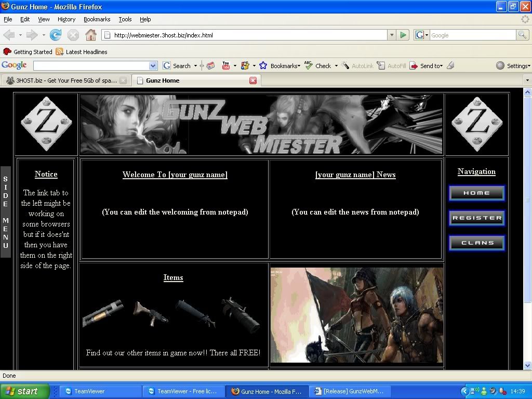Click the YouTube icon in Google Toolbar
Viewport: 532px width, 399px height.
click(x=225, y=65)
